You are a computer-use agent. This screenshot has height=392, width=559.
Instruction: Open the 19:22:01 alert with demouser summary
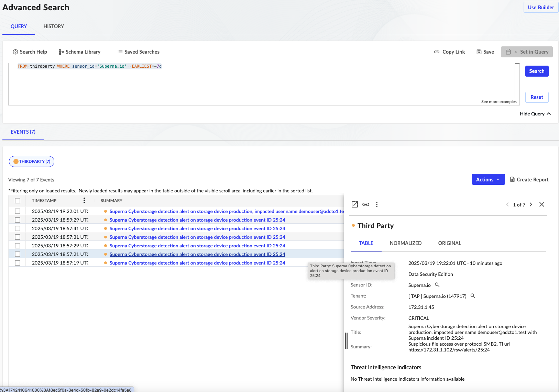coord(227,211)
